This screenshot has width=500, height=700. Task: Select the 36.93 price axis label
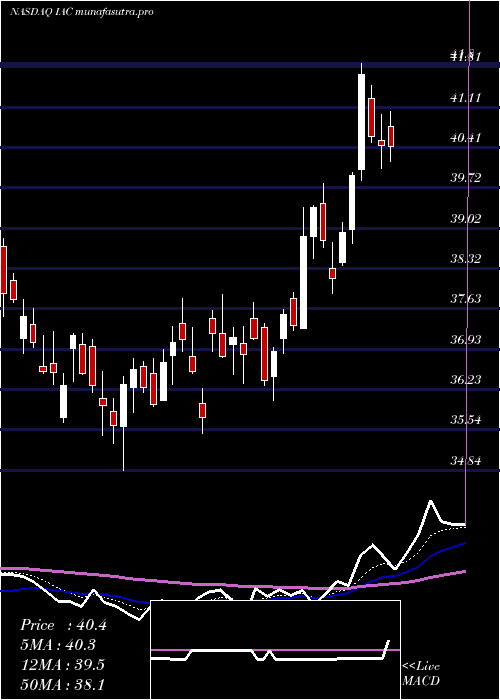(x=466, y=340)
